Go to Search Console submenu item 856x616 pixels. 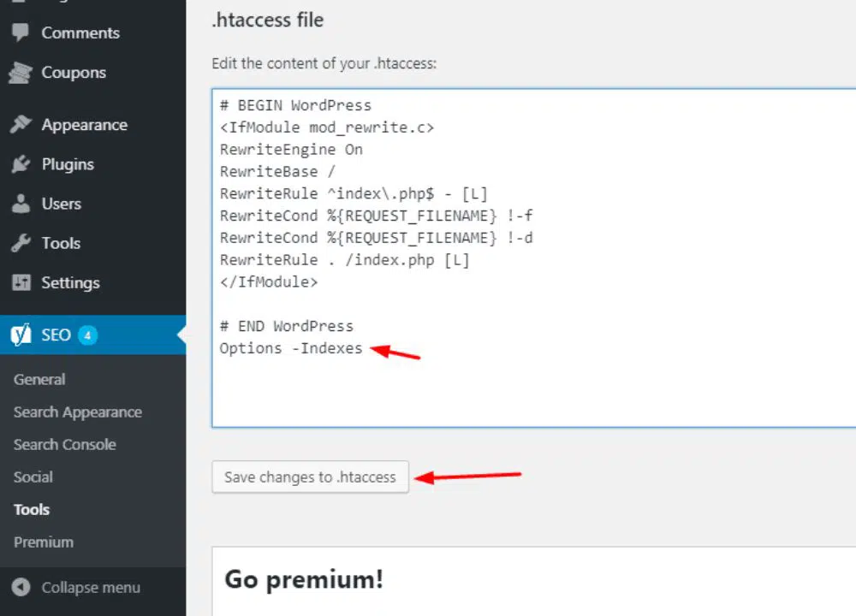pyautogui.click(x=65, y=444)
